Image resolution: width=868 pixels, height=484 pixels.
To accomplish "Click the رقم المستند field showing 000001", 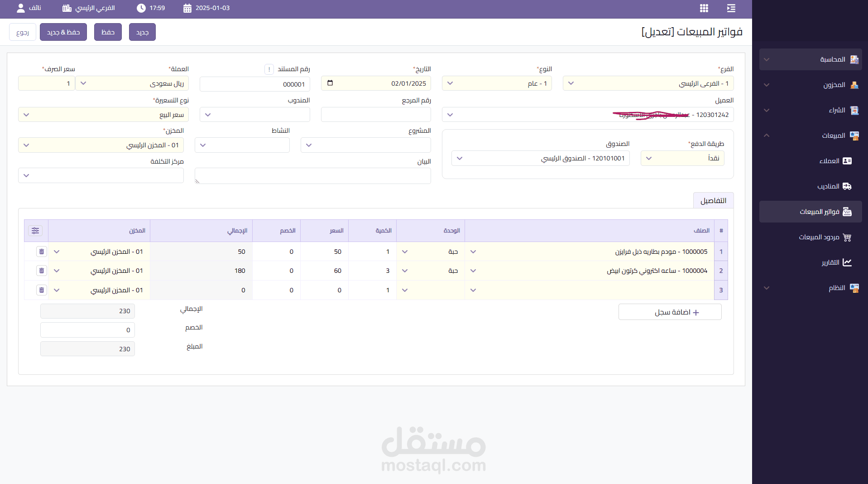I will click(255, 84).
